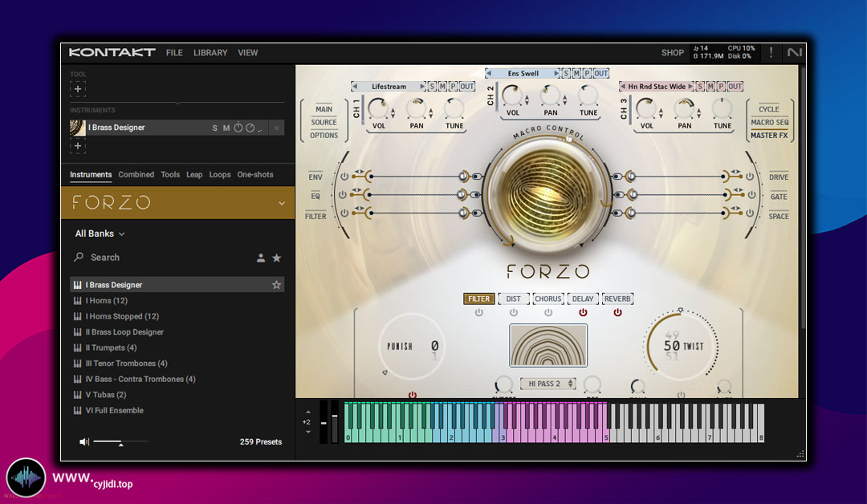Switch to the Tools tab
867x504 pixels.
(170, 175)
